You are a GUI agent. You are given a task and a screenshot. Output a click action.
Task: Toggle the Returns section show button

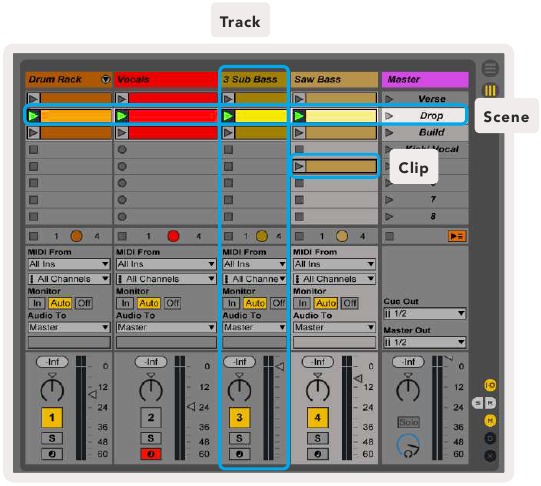click(x=490, y=403)
